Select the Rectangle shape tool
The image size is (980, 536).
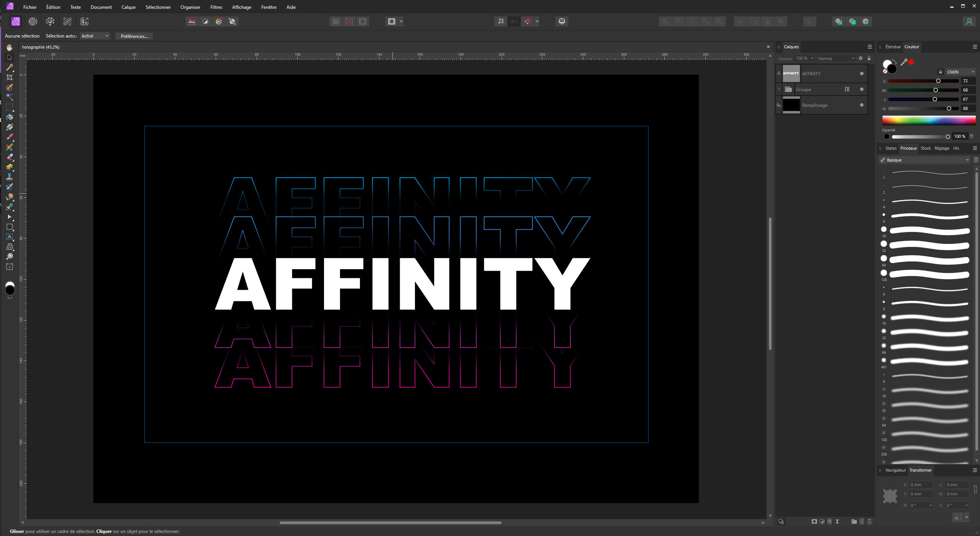click(x=10, y=227)
